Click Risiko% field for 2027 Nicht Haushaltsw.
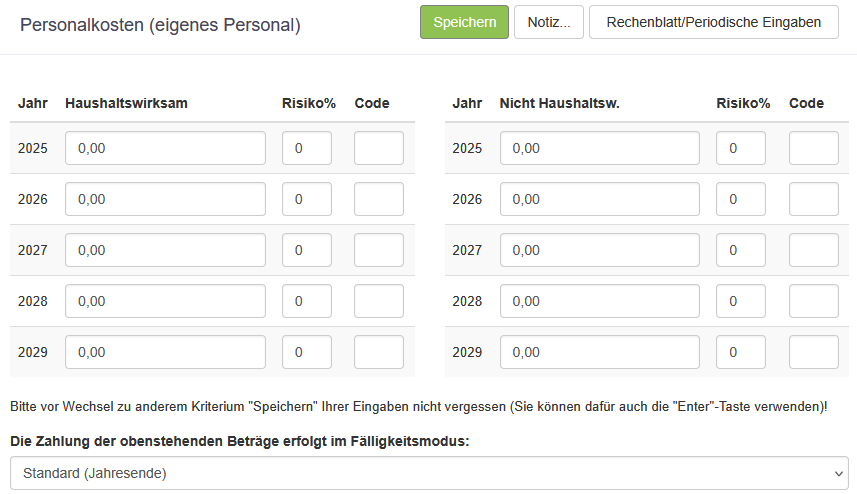 741,250
